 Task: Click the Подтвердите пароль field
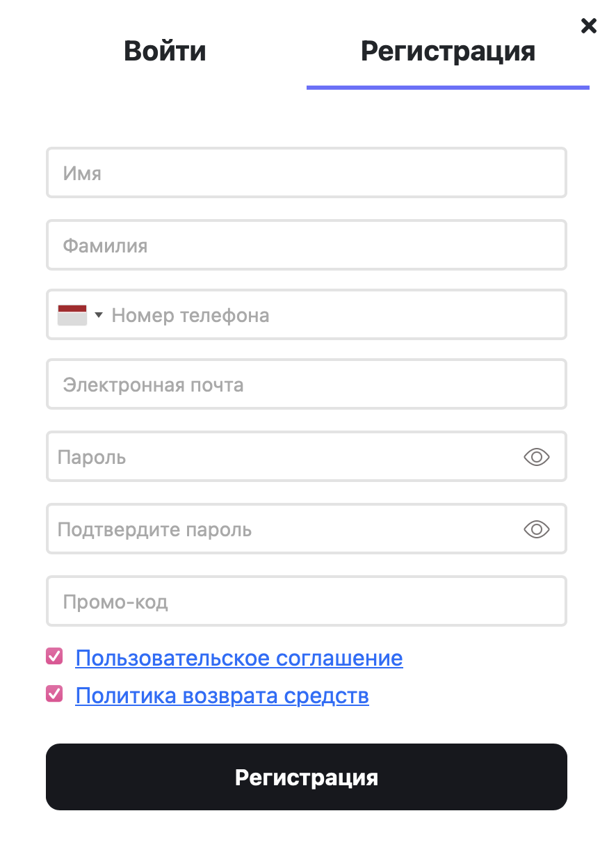278,529
